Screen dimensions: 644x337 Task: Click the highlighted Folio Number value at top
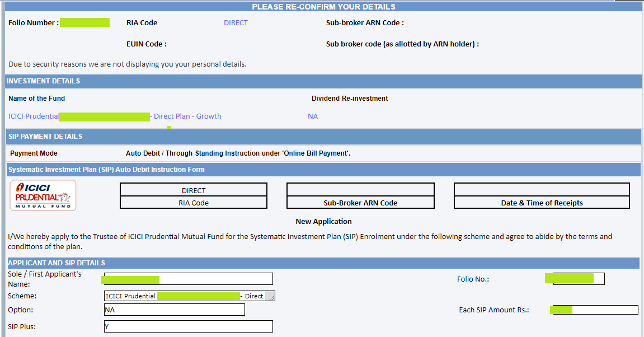[x=84, y=22]
